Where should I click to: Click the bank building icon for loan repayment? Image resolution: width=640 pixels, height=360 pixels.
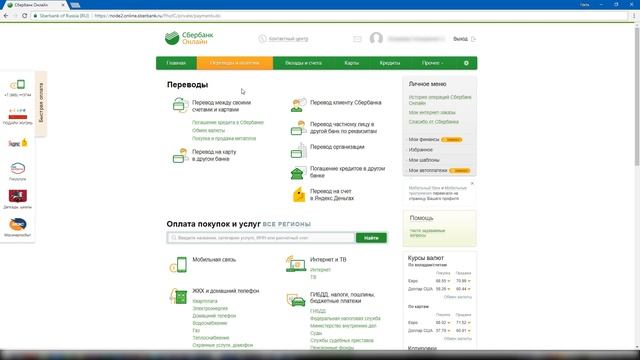(x=298, y=173)
